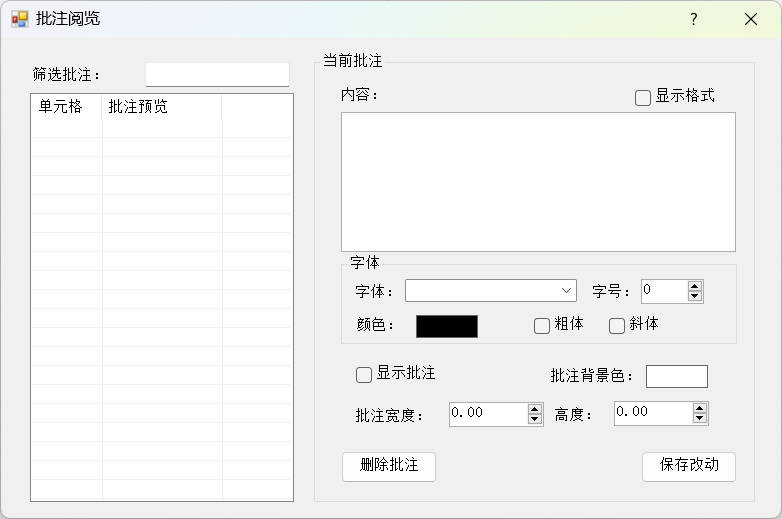The width and height of the screenshot is (782, 519).
Task: Click the 批注阅览 window app icon
Action: pyautogui.click(x=20, y=19)
